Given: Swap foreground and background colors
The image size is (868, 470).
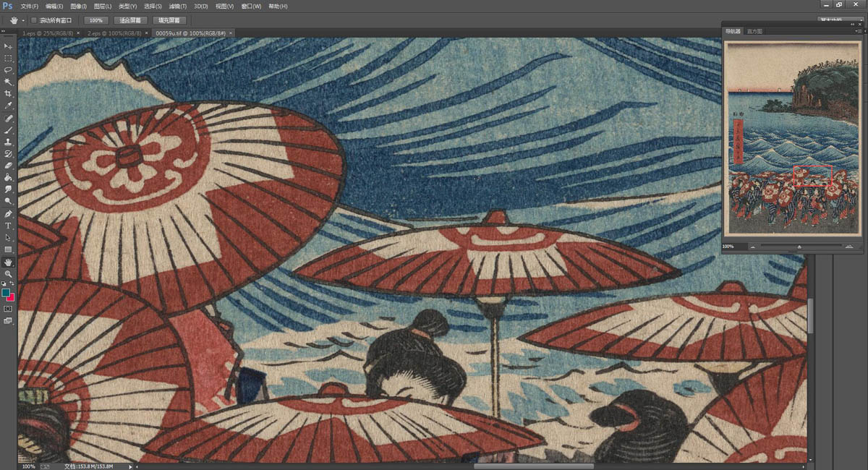Looking at the screenshot, I should (x=12, y=283).
